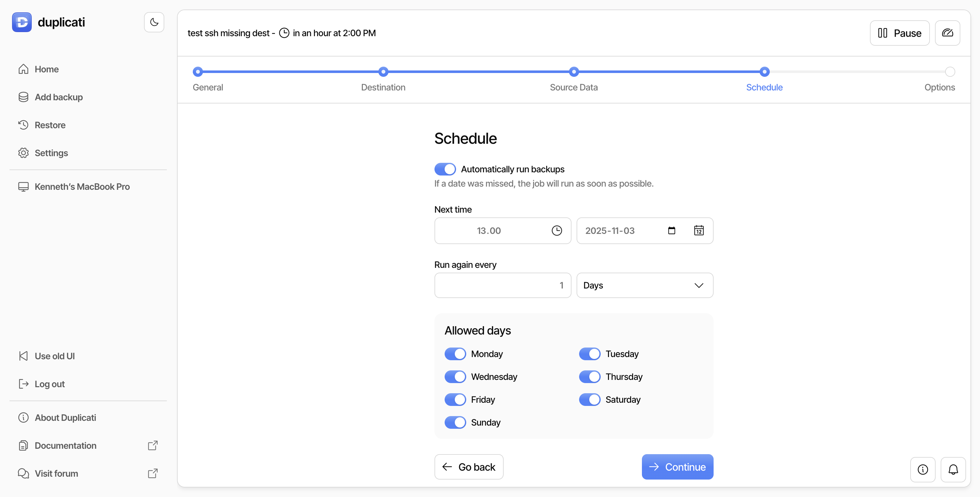980x497 pixels.
Task: Click the clock icon in time field
Action: pos(557,231)
